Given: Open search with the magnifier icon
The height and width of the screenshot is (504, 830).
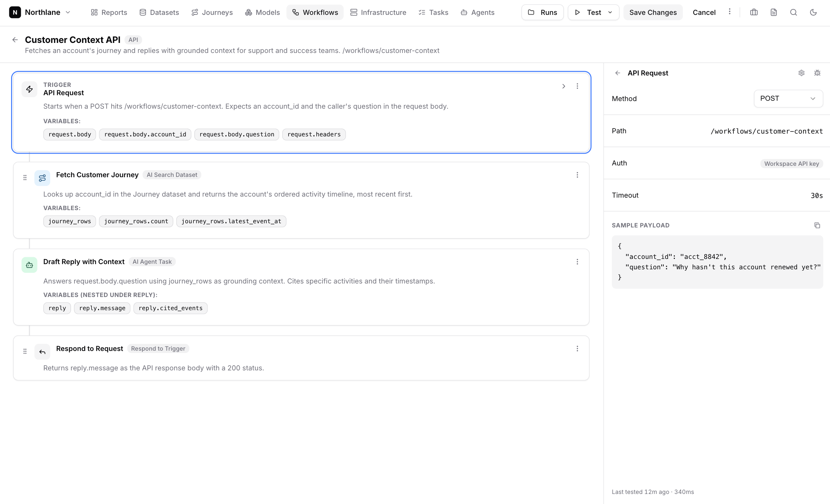Looking at the screenshot, I should (x=793, y=12).
